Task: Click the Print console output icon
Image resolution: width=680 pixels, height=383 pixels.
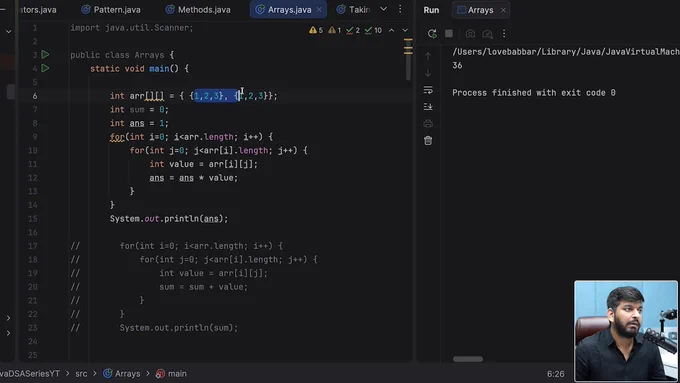Action: 428,124
